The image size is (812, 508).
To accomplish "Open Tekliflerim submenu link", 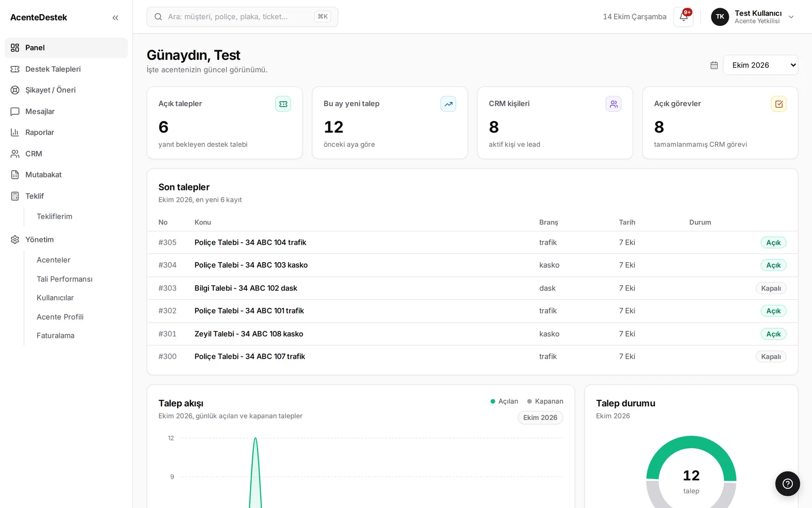I will (x=54, y=216).
